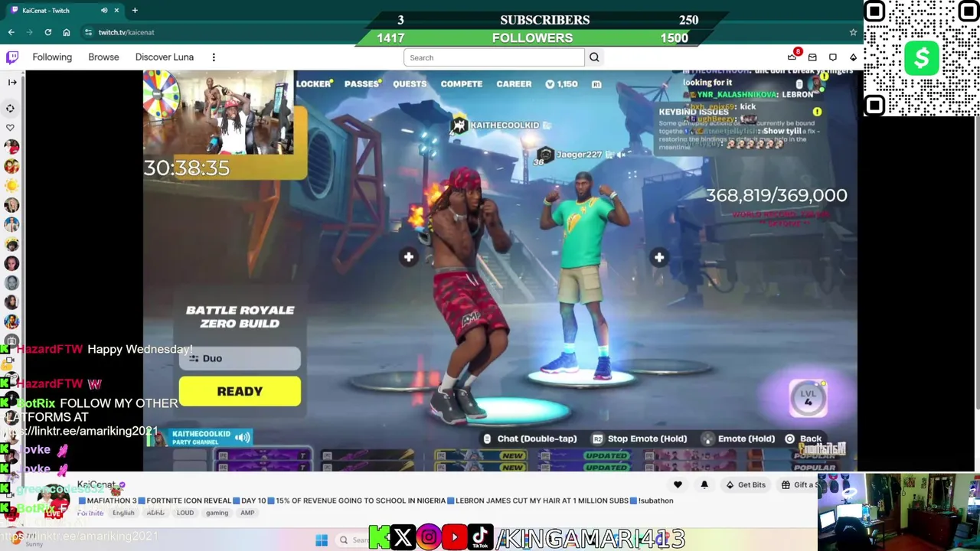Open the Career tab in Fortnite
Image resolution: width=980 pixels, height=551 pixels.
(514, 84)
